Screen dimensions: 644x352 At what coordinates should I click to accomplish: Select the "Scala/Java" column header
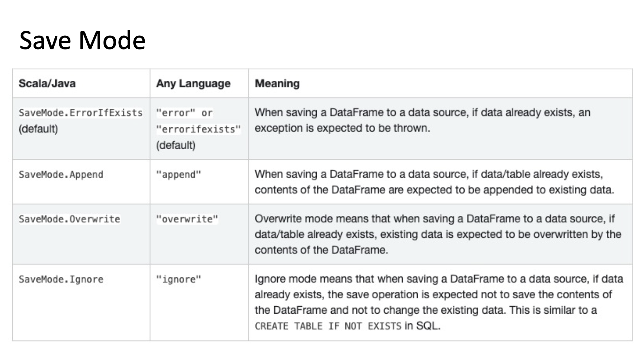(47, 83)
